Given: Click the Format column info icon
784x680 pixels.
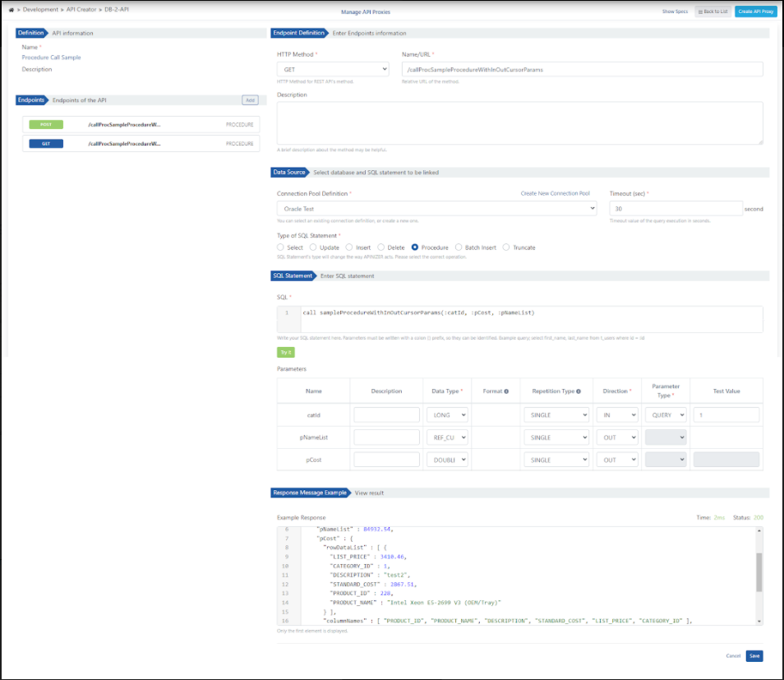Looking at the screenshot, I should point(506,391).
